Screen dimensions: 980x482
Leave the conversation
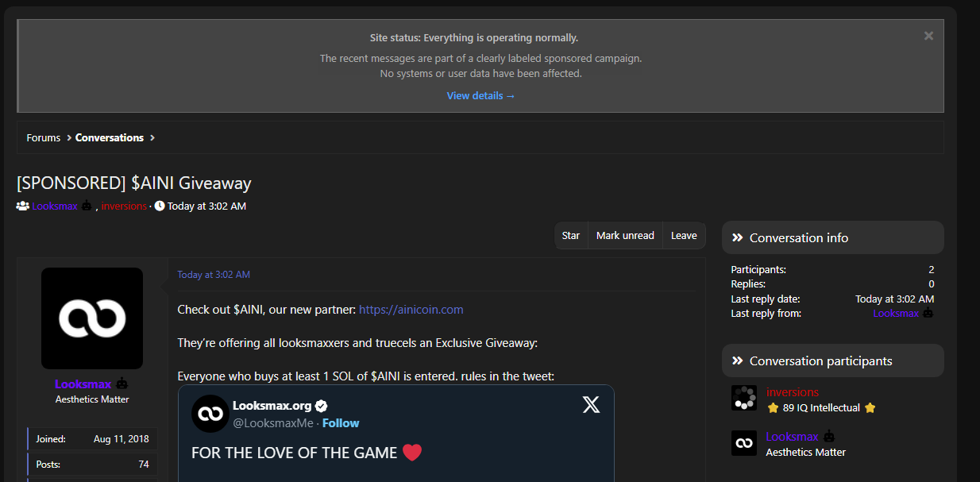[x=684, y=236]
